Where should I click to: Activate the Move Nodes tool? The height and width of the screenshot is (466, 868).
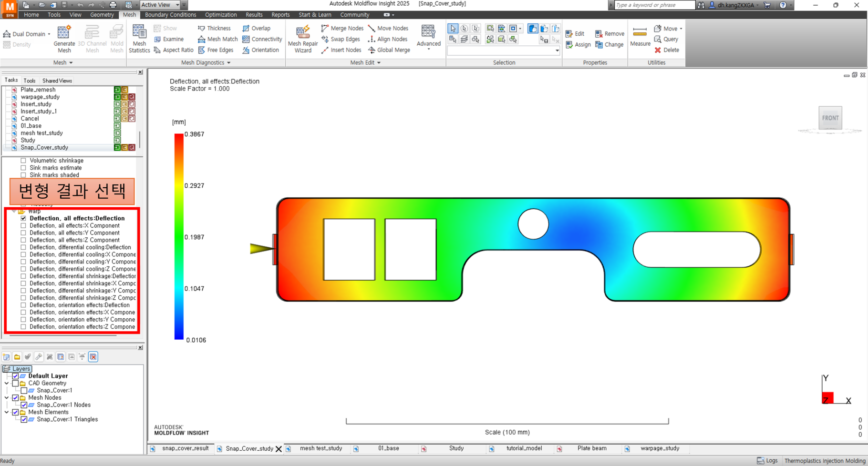point(388,29)
